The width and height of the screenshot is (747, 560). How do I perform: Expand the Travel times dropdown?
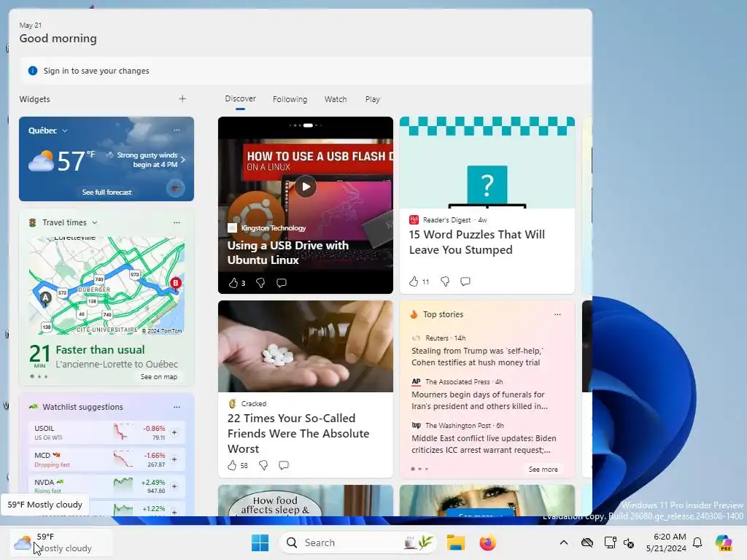point(94,222)
